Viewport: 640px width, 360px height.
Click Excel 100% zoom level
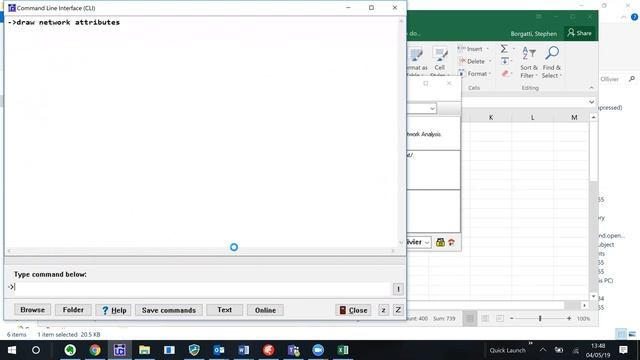tap(584, 318)
